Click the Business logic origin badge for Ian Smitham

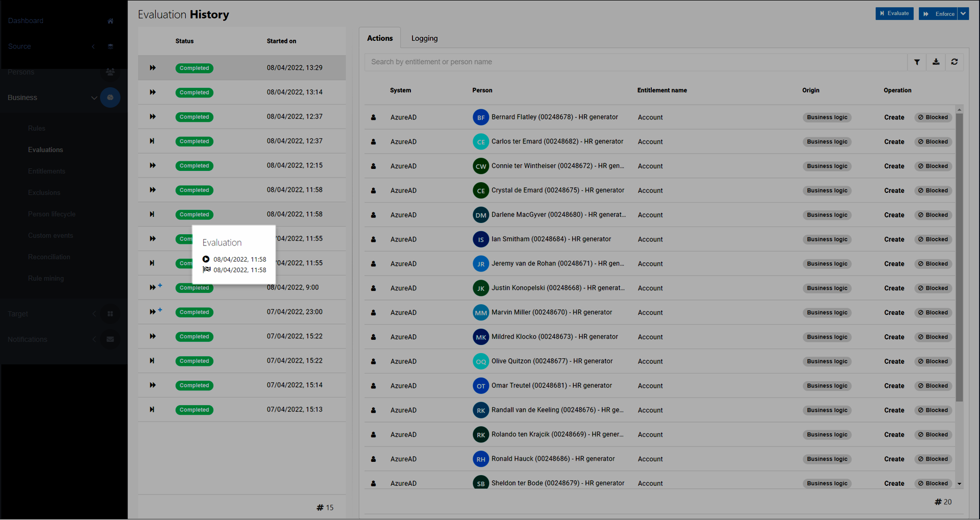[827, 239]
